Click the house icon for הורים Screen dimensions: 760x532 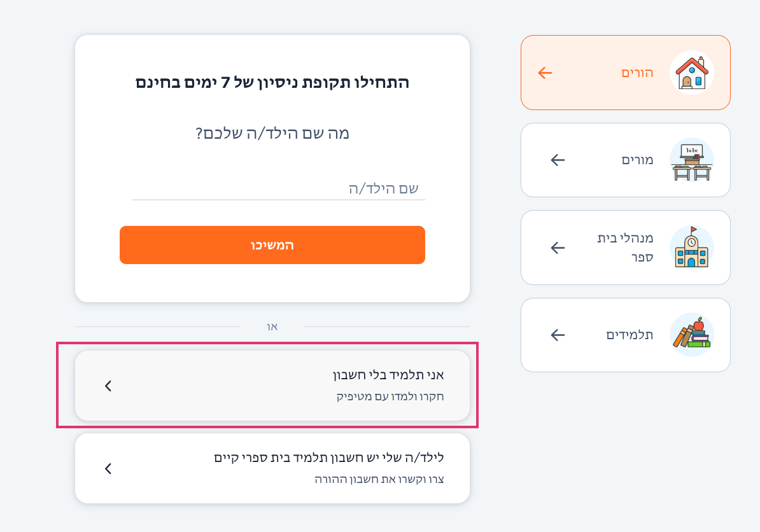(692, 73)
